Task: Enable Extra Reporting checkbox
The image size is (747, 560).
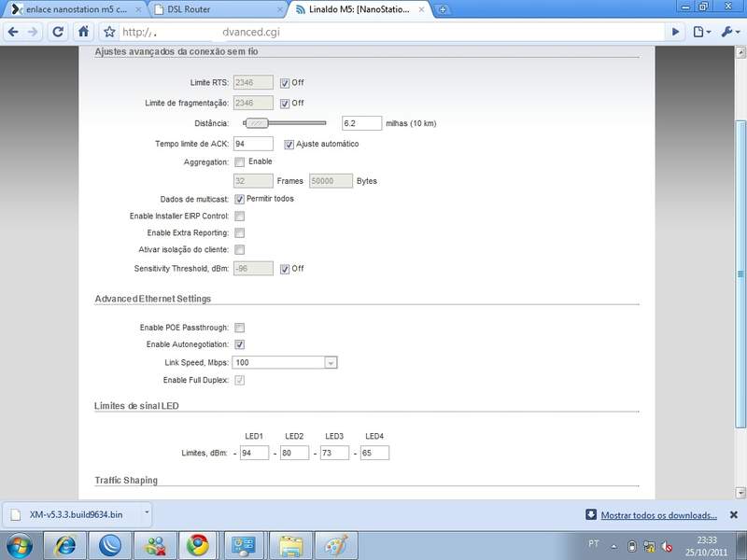Action: tap(240, 232)
